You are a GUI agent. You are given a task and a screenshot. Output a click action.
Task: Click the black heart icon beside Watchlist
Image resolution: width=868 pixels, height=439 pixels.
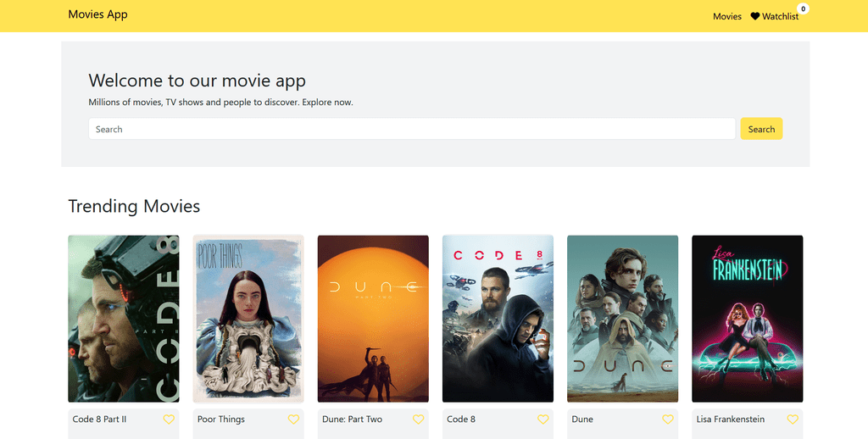tap(755, 17)
